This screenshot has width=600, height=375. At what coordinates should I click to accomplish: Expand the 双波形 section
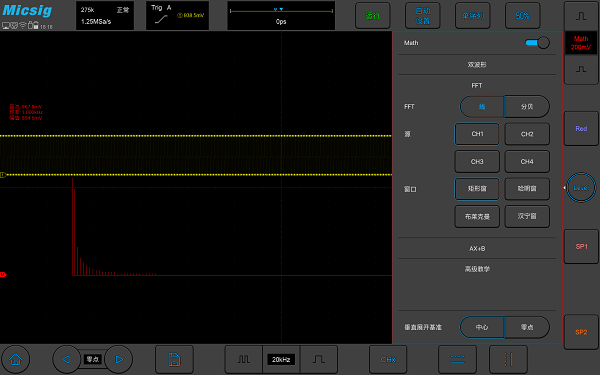click(x=477, y=65)
